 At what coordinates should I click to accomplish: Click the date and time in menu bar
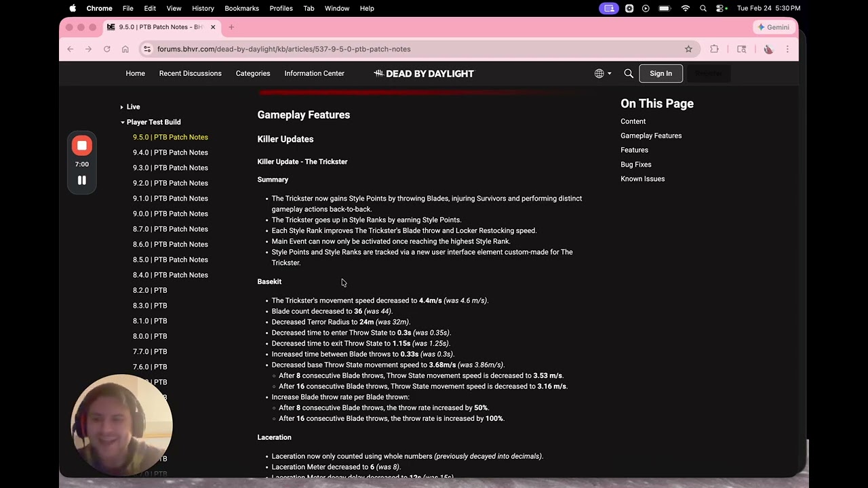pyautogui.click(x=768, y=8)
